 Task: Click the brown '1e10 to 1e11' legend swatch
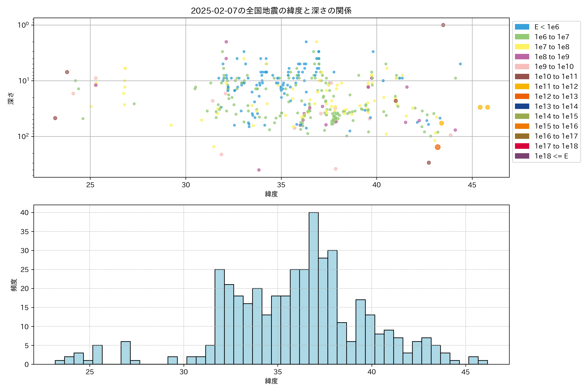[x=522, y=76]
